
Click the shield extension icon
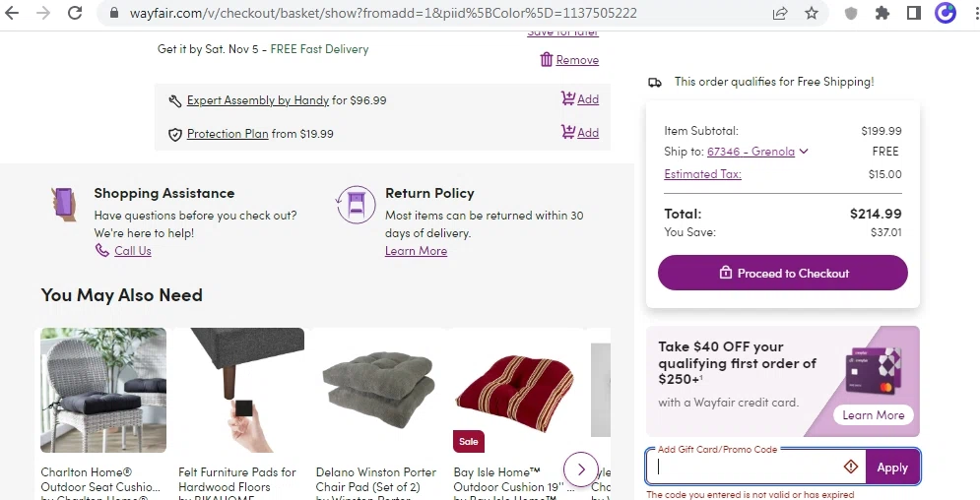coord(851,13)
